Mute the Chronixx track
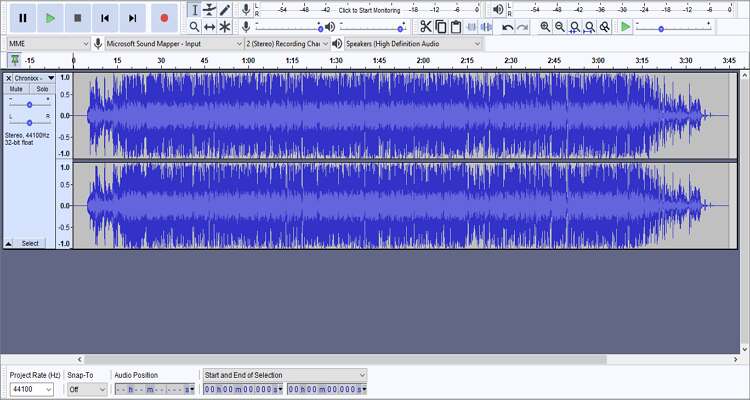Viewport: 750px width, 400px height. (x=16, y=89)
